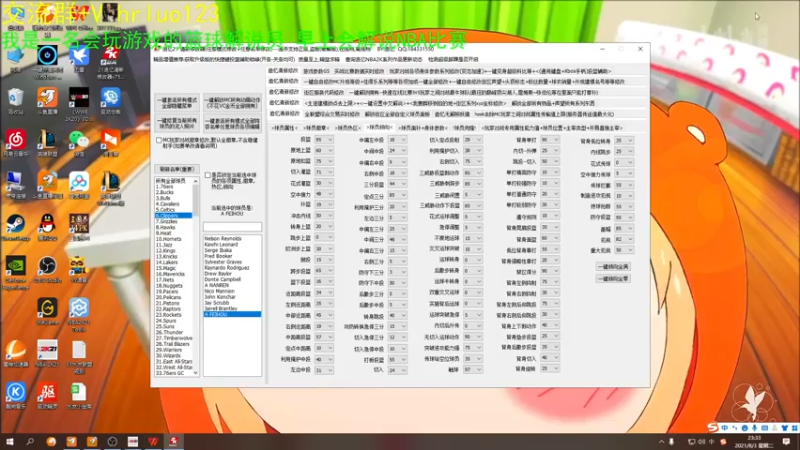Open the green spreadsheet file on desktop
Image resolution: width=800 pixels, height=450 pixels.
tap(79, 392)
